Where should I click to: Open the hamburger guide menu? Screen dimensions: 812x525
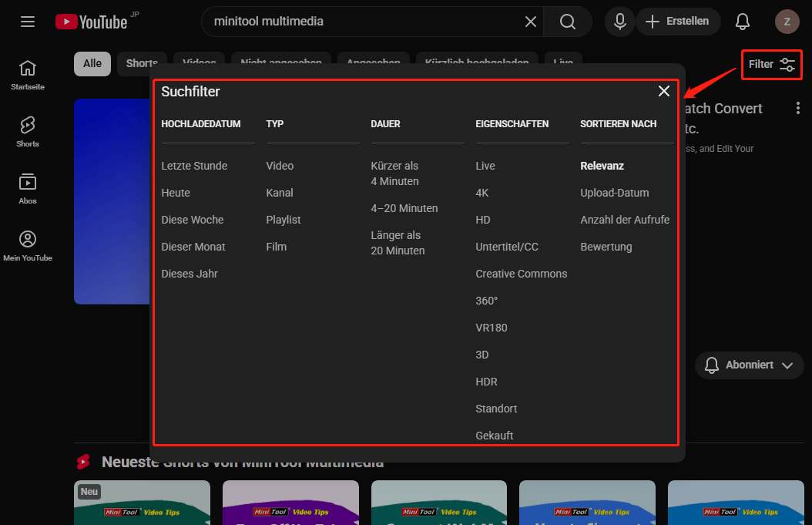(28, 22)
